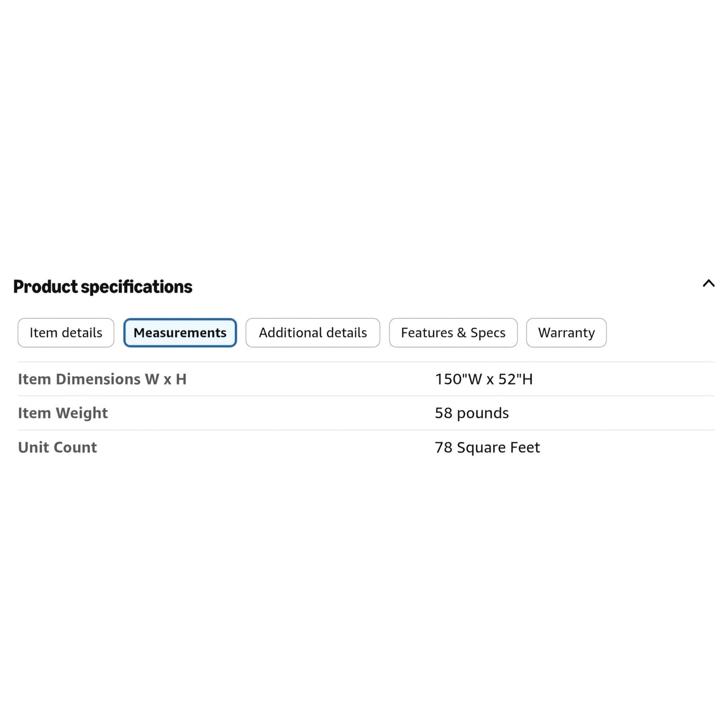
Task: Click the word Weight in the row label
Action: pyautogui.click(x=82, y=413)
